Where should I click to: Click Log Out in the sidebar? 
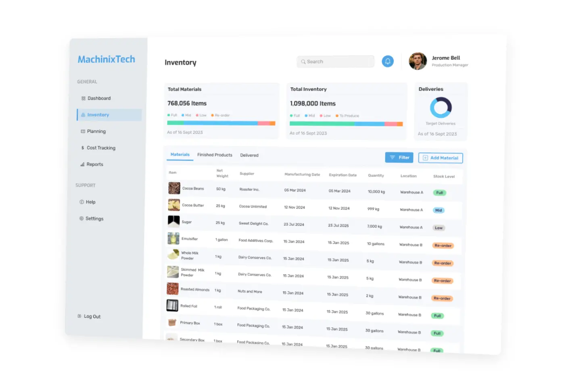pos(92,317)
